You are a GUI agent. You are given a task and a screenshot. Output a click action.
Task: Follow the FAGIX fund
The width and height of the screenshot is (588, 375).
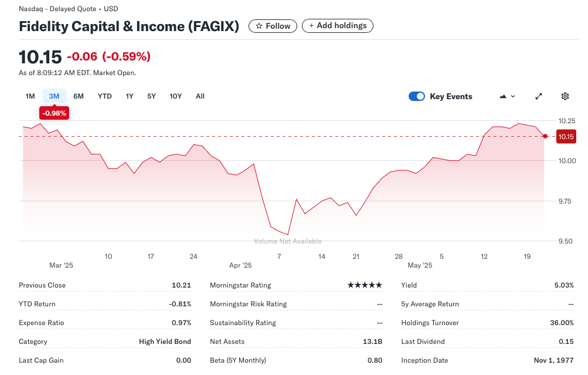[273, 26]
